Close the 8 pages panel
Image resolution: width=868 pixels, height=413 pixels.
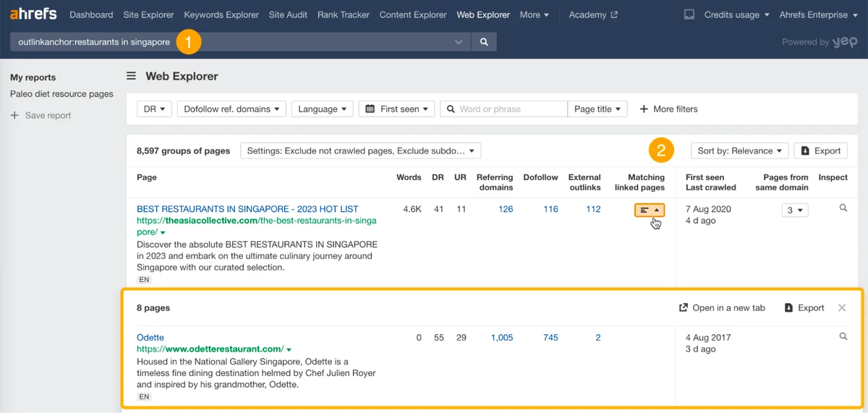pyautogui.click(x=842, y=307)
